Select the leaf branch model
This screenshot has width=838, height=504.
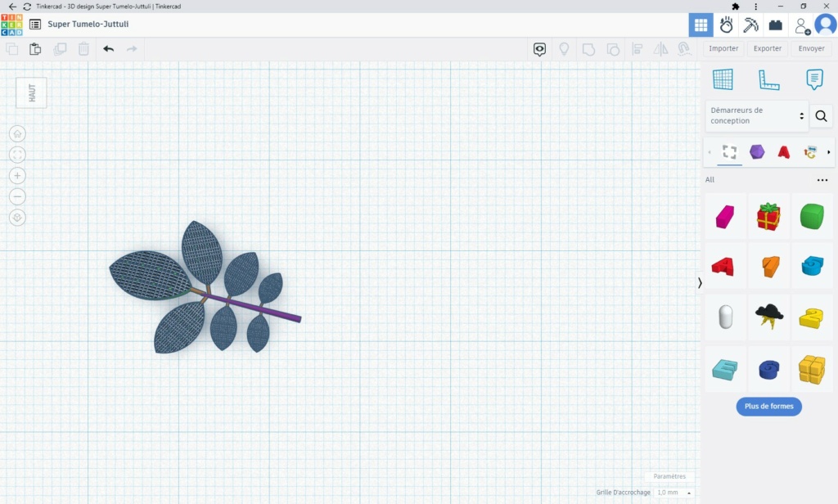(x=205, y=289)
